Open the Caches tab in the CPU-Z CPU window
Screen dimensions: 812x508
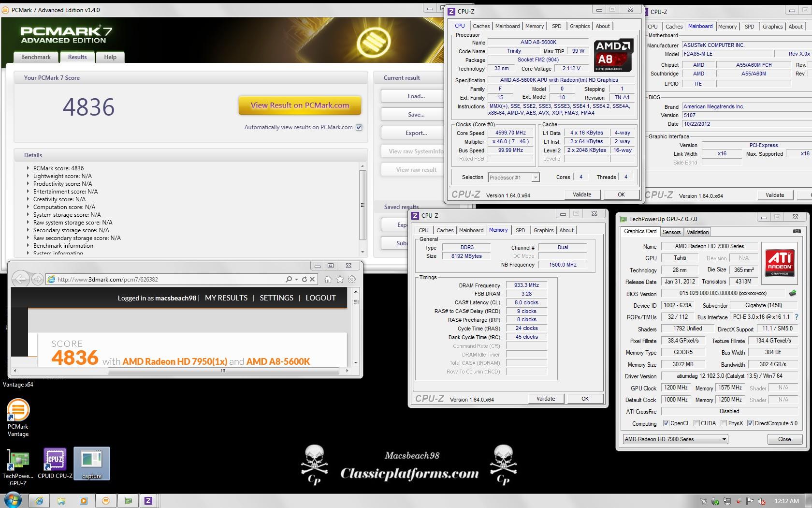tap(481, 26)
